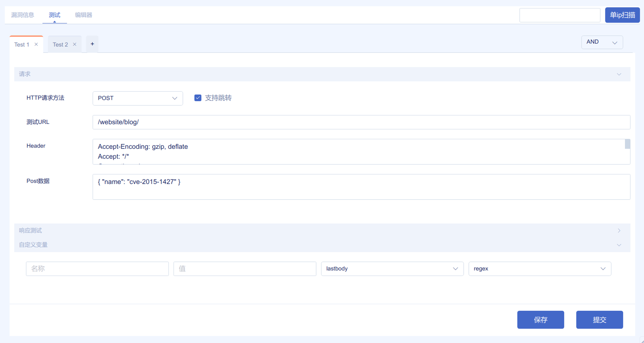
Task: Click the 保存 button
Action: click(x=540, y=319)
